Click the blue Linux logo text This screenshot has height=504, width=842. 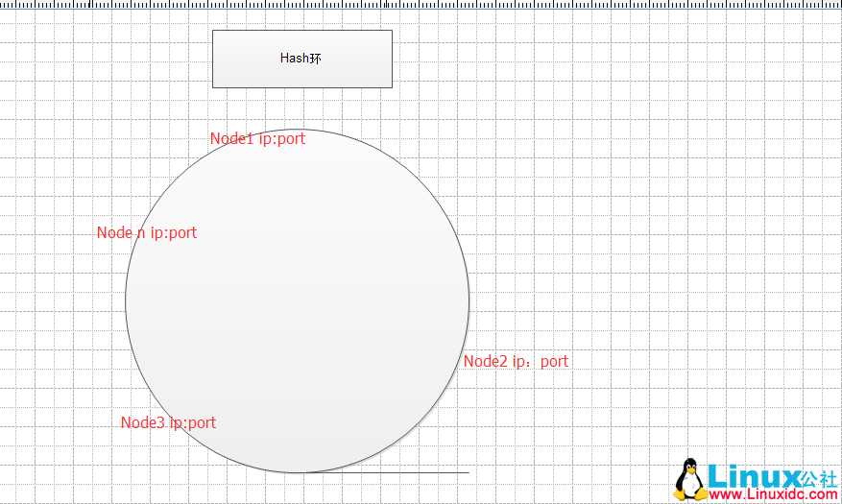(x=754, y=476)
